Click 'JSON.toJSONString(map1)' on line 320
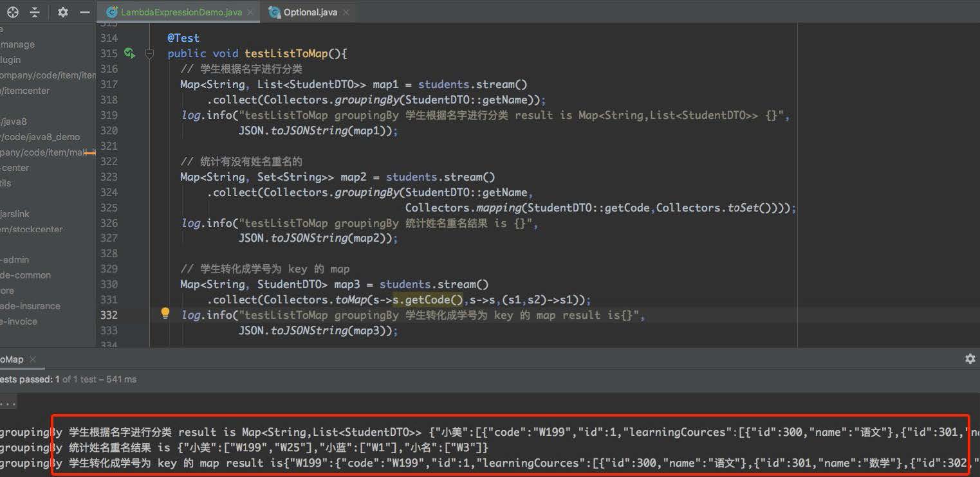980x477 pixels. pyautogui.click(x=315, y=130)
